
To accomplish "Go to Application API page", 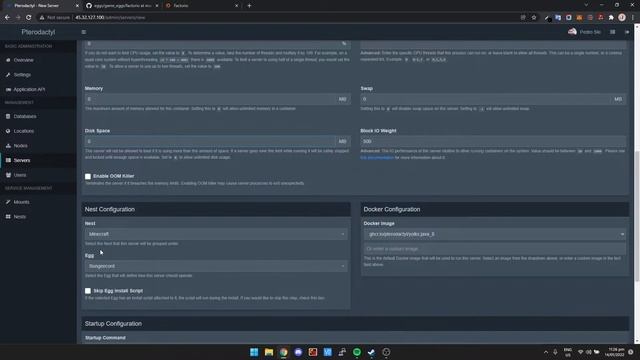I will coord(29,89).
